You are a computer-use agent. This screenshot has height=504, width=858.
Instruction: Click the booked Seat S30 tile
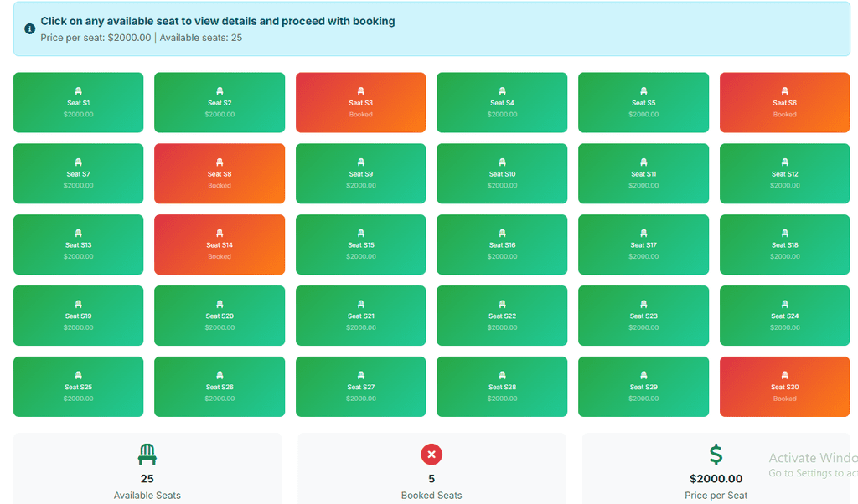pos(784,388)
